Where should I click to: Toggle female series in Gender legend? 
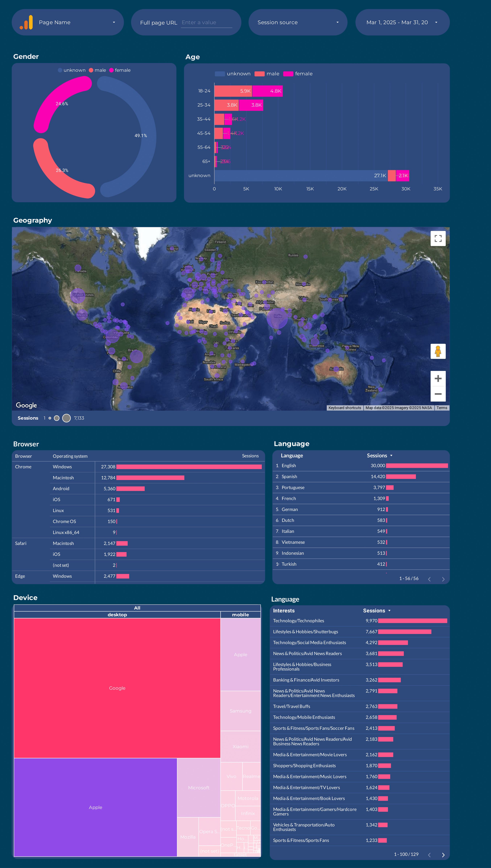point(120,70)
